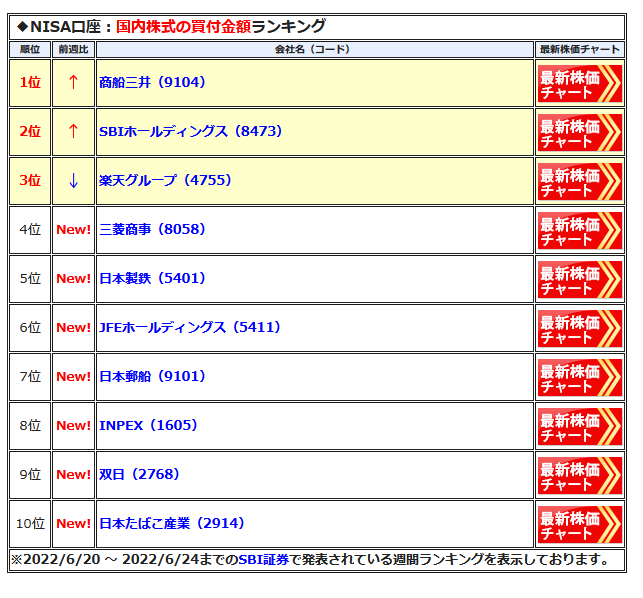Select the 三菱商事 (8058) company link
Image resolution: width=643 pixels, height=598 pixels.
(152, 230)
